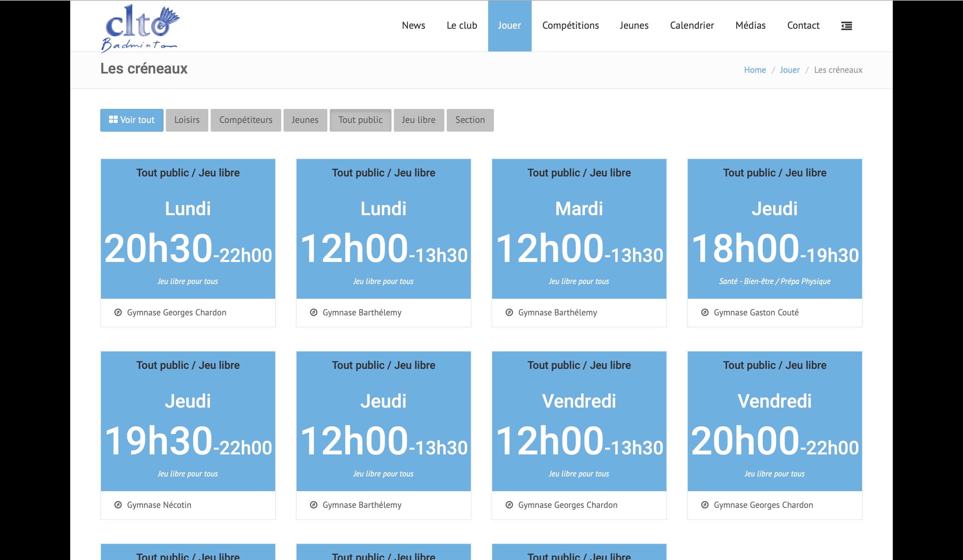This screenshot has width=963, height=560.
Task: Filter slots by Jeunes button
Action: coord(305,120)
